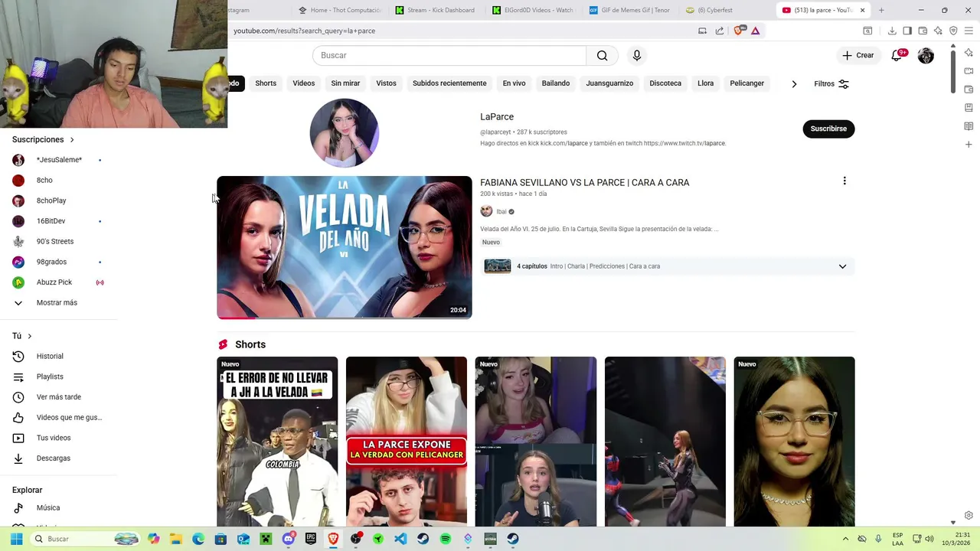Click the browser address bar URL
The image size is (980, 551).
coord(304,31)
